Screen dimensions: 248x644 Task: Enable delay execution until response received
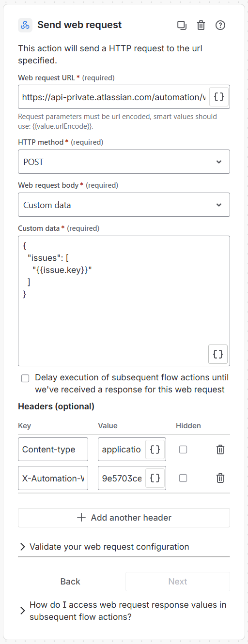tap(25, 378)
